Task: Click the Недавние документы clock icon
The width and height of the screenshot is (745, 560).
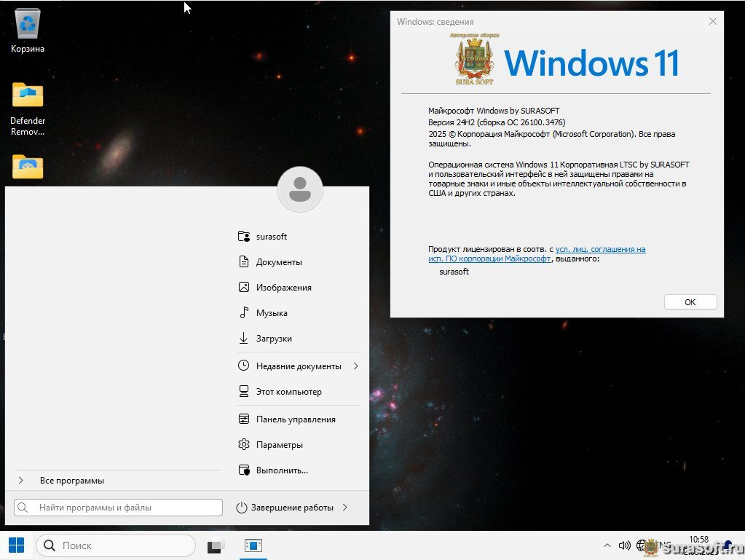Action: (x=244, y=366)
